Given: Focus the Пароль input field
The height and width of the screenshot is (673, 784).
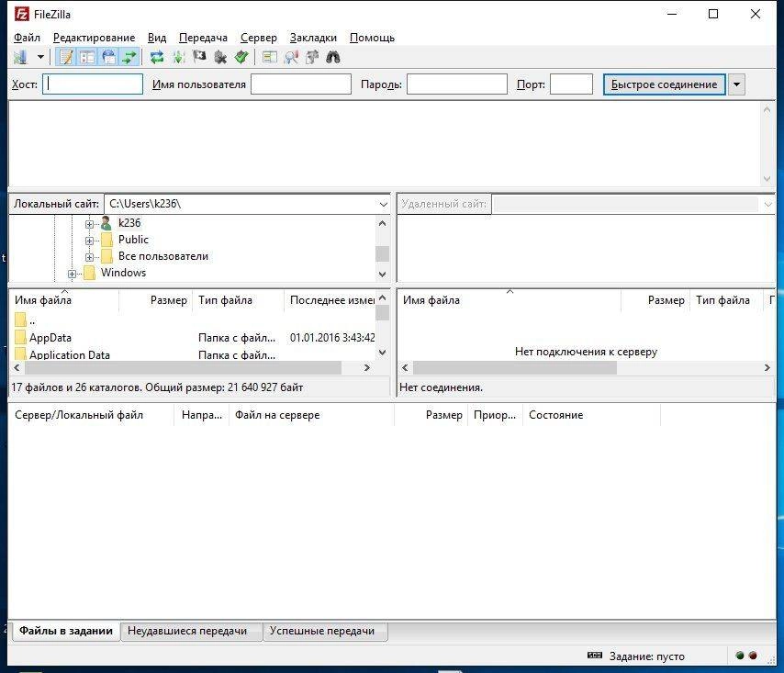Looking at the screenshot, I should coord(457,84).
